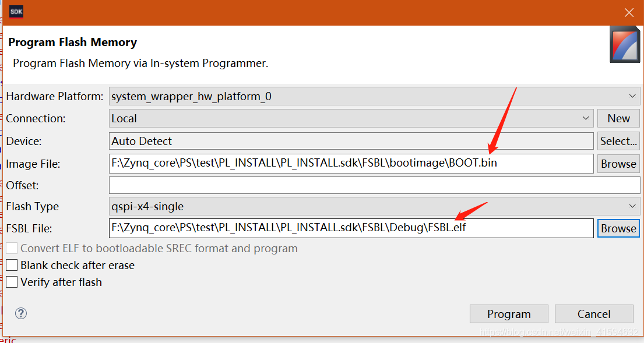
Task: Click the In-system Programmer description text
Action: (x=140, y=63)
